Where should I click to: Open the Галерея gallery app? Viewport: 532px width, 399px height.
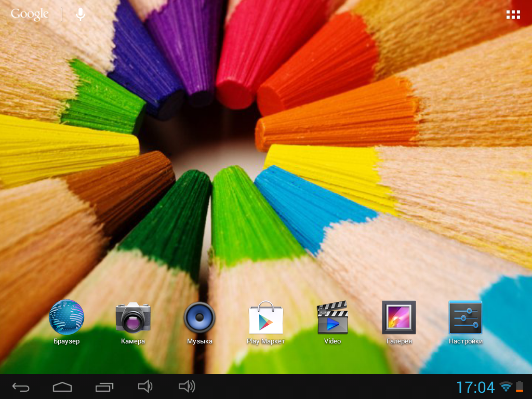coord(398,322)
